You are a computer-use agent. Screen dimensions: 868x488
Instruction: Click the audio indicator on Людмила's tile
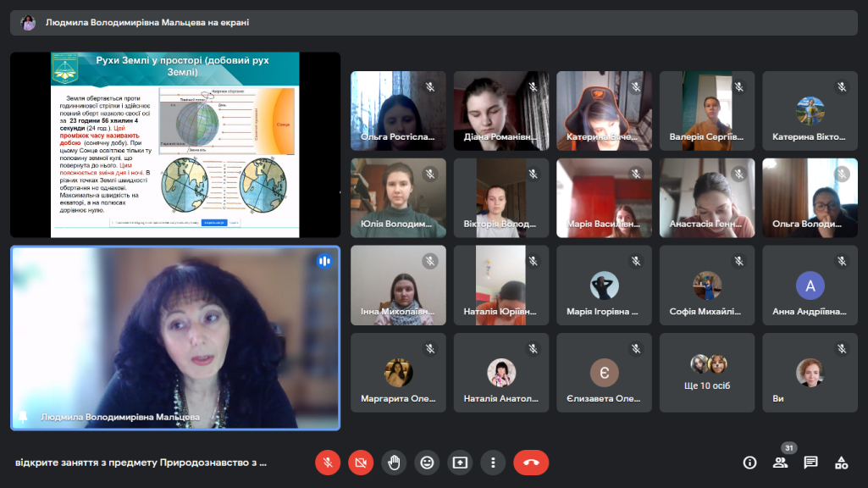point(324,261)
